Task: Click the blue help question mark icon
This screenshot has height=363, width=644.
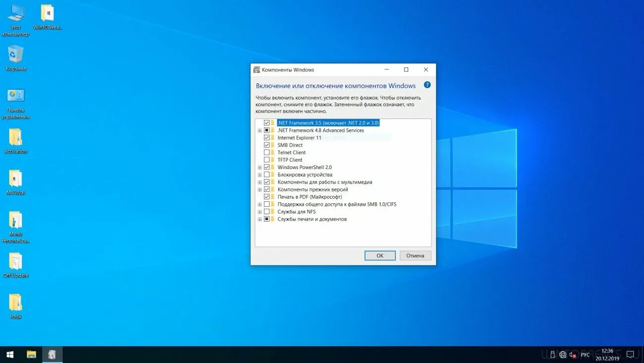Action: pyautogui.click(x=427, y=85)
